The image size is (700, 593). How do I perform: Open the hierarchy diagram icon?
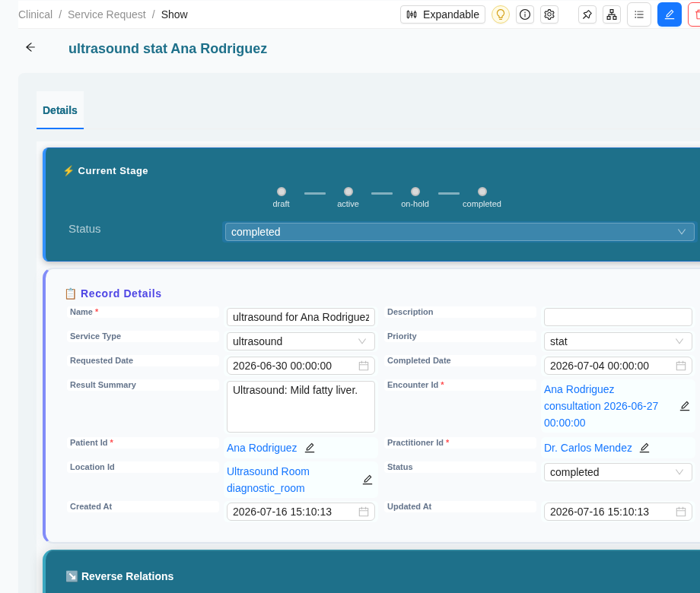(612, 14)
